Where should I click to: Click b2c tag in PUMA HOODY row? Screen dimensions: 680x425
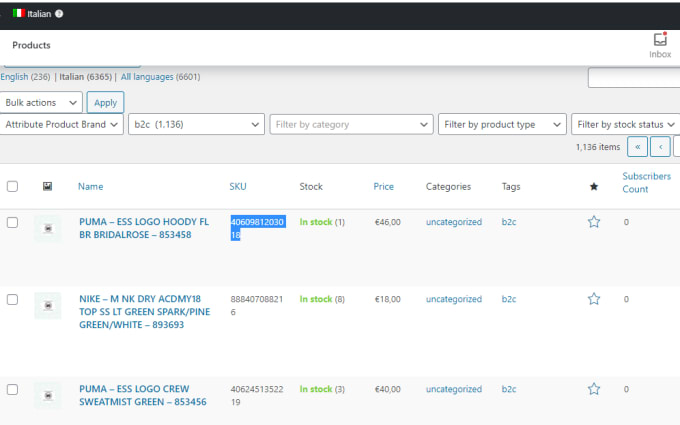509,222
